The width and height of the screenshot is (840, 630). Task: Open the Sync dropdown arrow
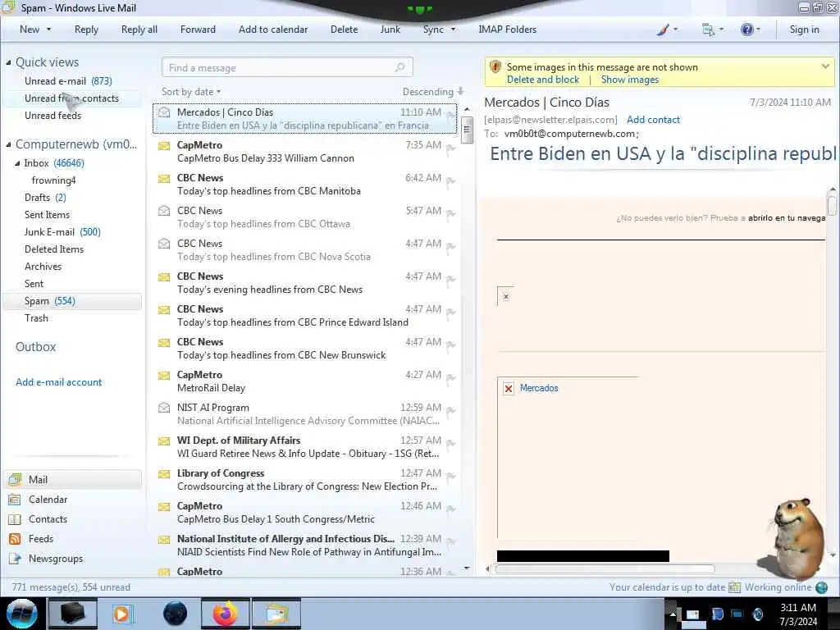click(453, 30)
